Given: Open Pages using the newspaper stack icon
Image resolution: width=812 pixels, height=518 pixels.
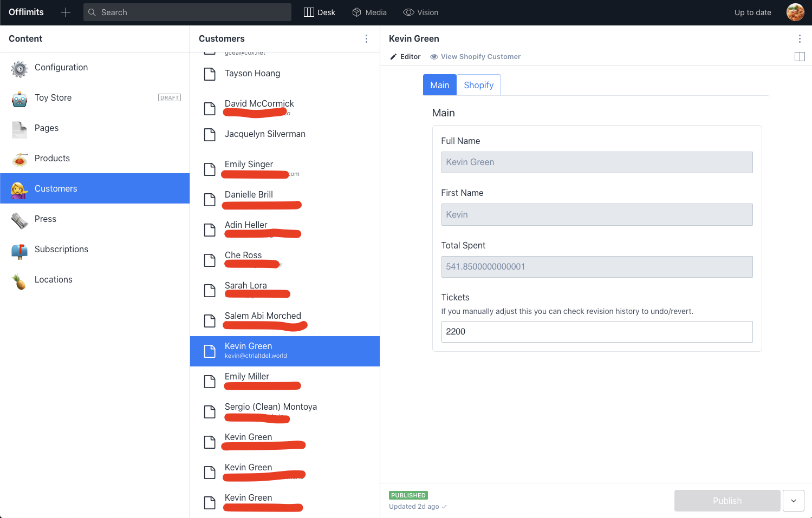Looking at the screenshot, I should pyautogui.click(x=19, y=128).
